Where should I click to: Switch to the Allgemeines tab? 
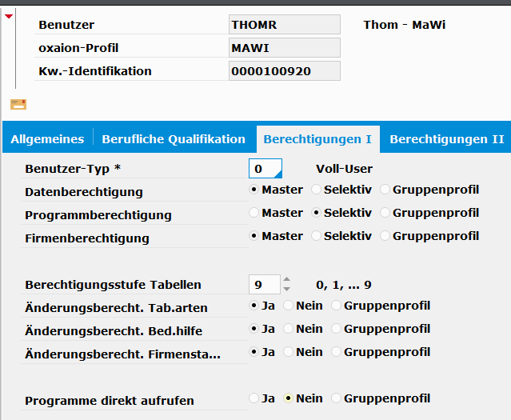[x=47, y=139]
